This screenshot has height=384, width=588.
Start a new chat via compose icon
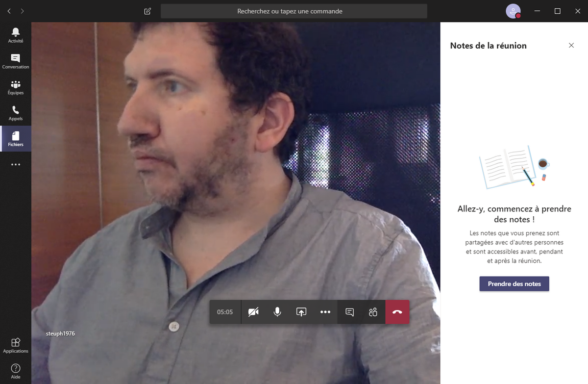tap(147, 11)
